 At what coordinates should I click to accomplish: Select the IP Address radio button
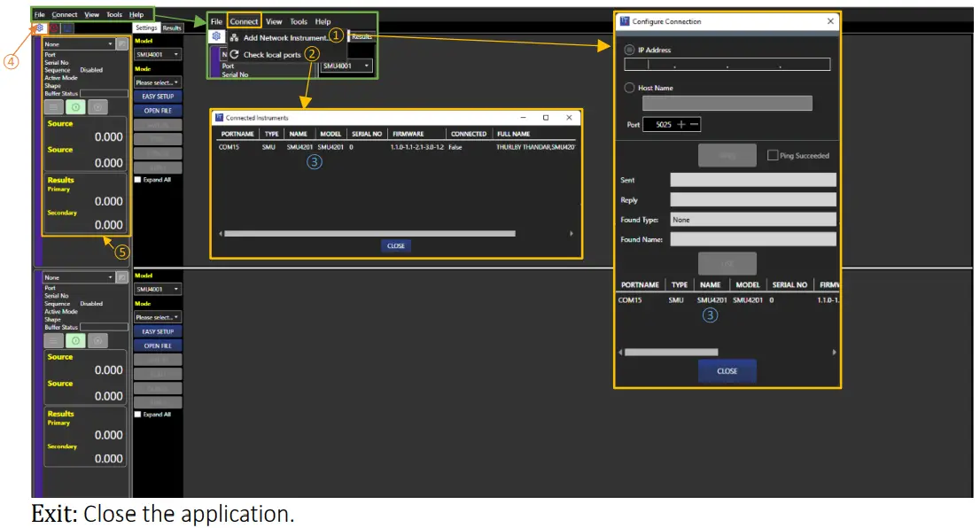click(629, 50)
